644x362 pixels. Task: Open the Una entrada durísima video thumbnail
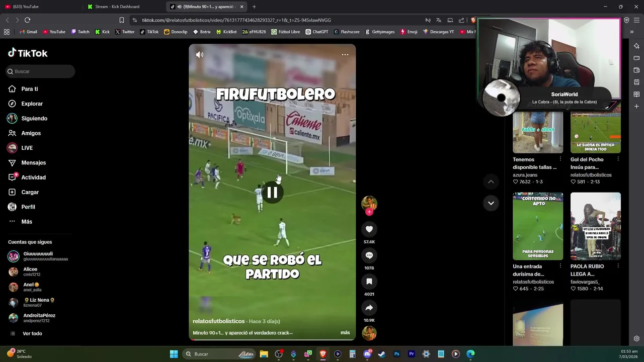[x=538, y=226]
